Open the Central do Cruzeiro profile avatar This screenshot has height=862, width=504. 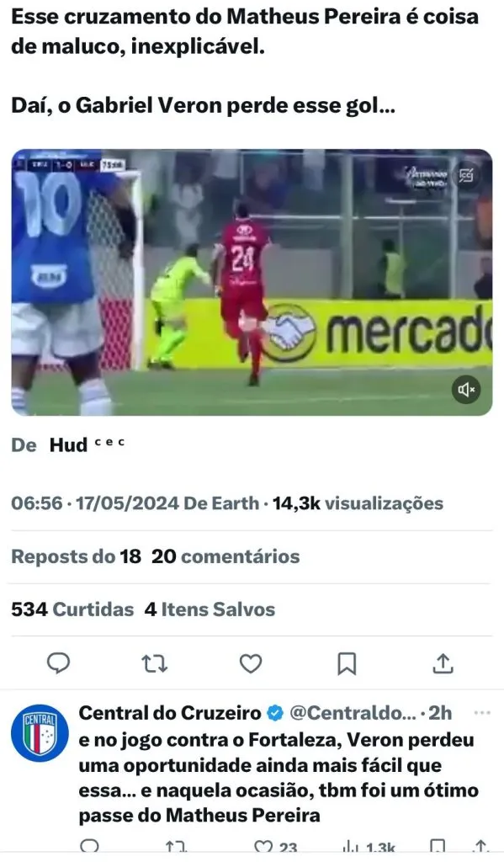click(40, 733)
